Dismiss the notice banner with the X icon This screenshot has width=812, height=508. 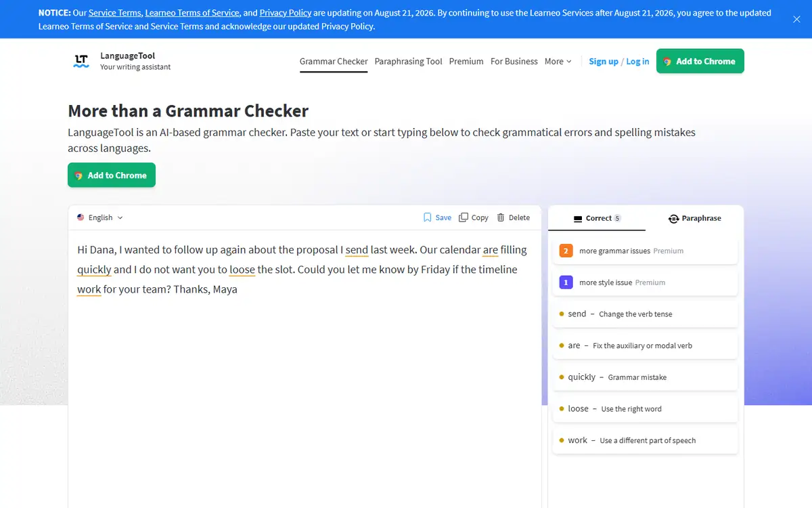pyautogui.click(x=796, y=20)
